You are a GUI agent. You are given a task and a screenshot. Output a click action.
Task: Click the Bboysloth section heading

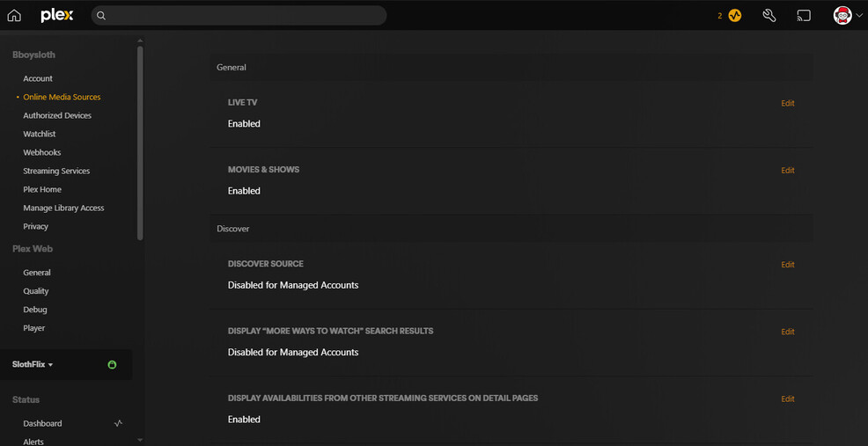point(33,55)
